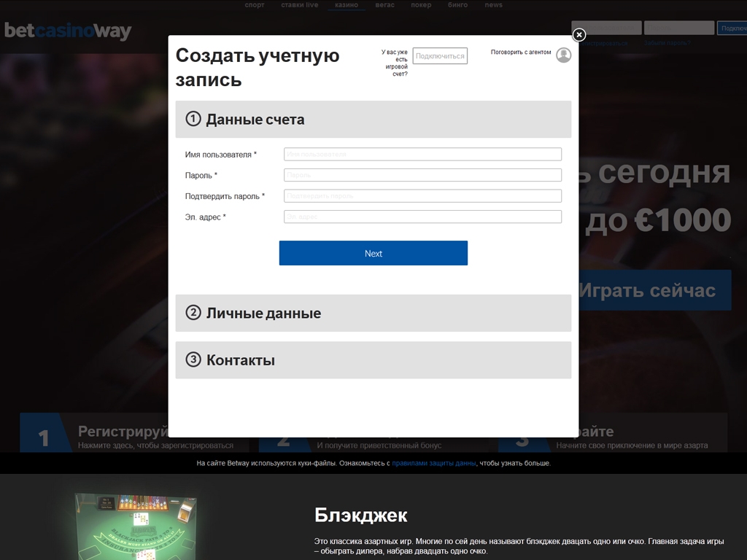Close the account registration dialog
747x560 pixels.
[578, 35]
